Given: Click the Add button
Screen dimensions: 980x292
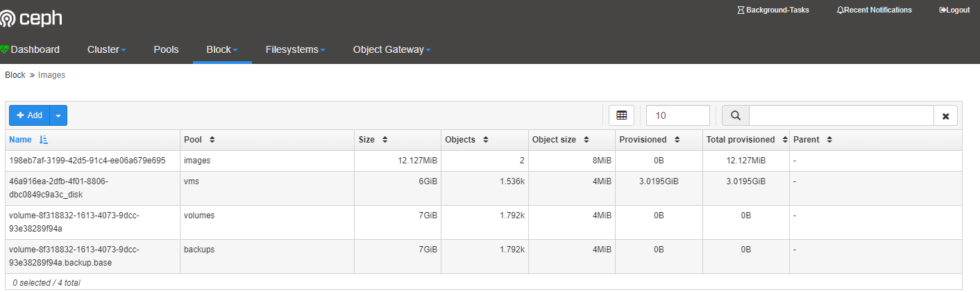Looking at the screenshot, I should (x=30, y=115).
